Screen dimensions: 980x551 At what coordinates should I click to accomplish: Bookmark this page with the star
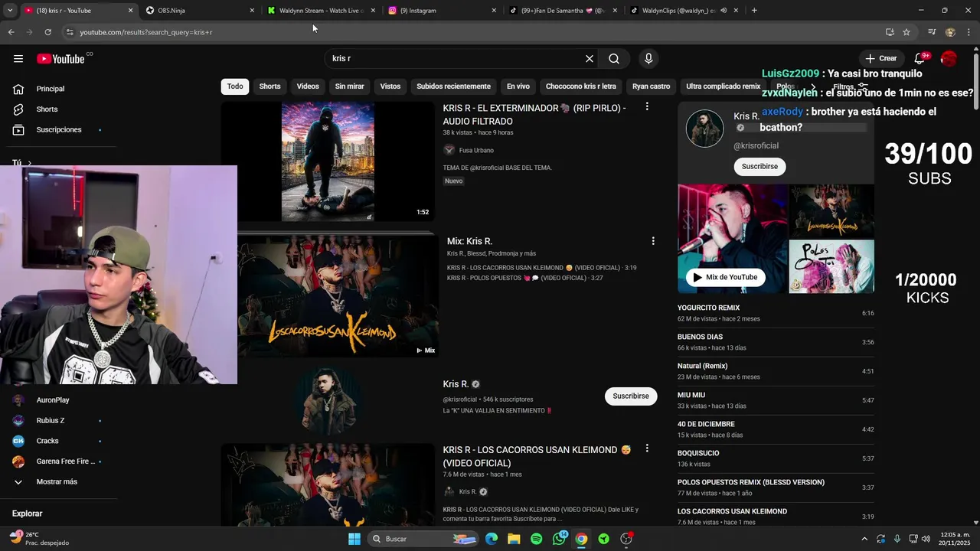(906, 32)
